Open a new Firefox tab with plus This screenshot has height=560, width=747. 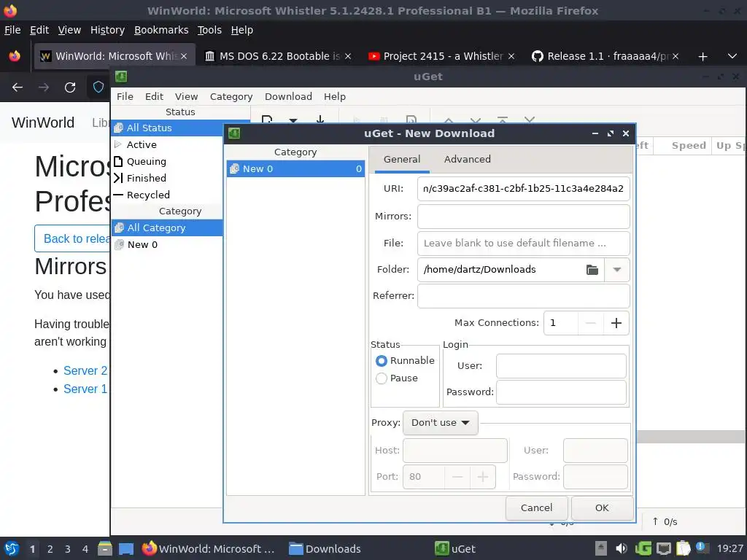[x=703, y=56]
